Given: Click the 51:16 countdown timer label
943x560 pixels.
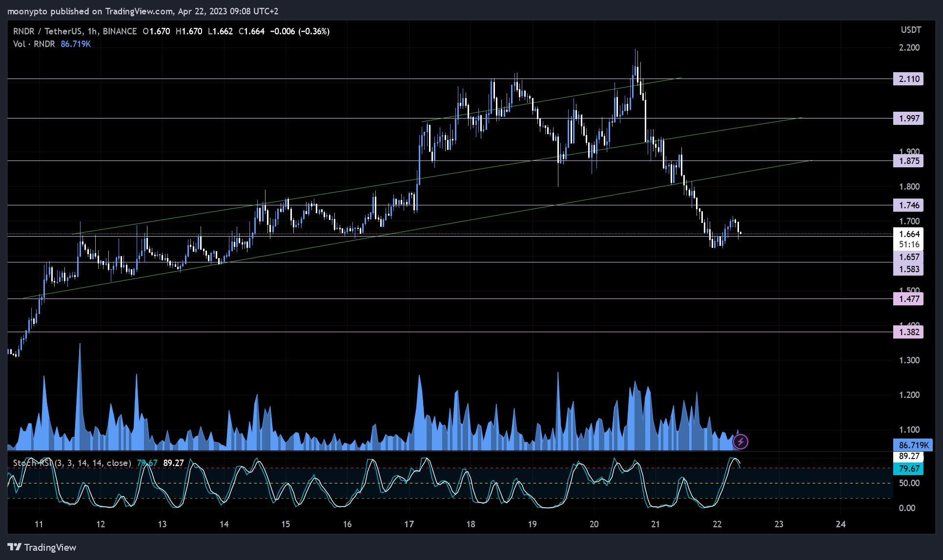Looking at the screenshot, I should pos(908,245).
